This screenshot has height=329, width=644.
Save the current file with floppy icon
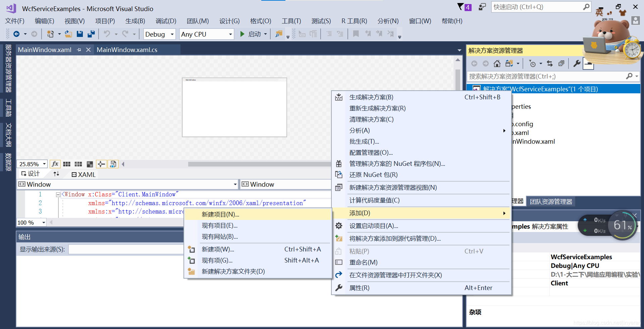pos(79,34)
